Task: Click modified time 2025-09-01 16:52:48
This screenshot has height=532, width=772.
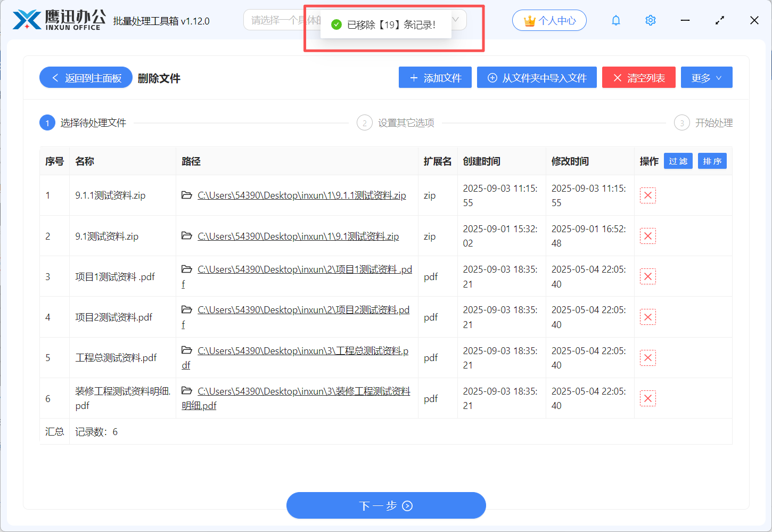Action: pyautogui.click(x=589, y=236)
